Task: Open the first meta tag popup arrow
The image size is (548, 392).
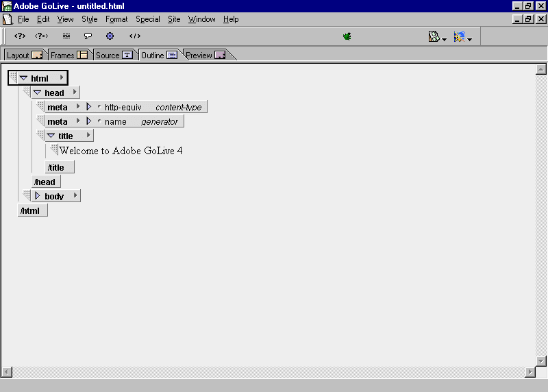Action: point(78,106)
